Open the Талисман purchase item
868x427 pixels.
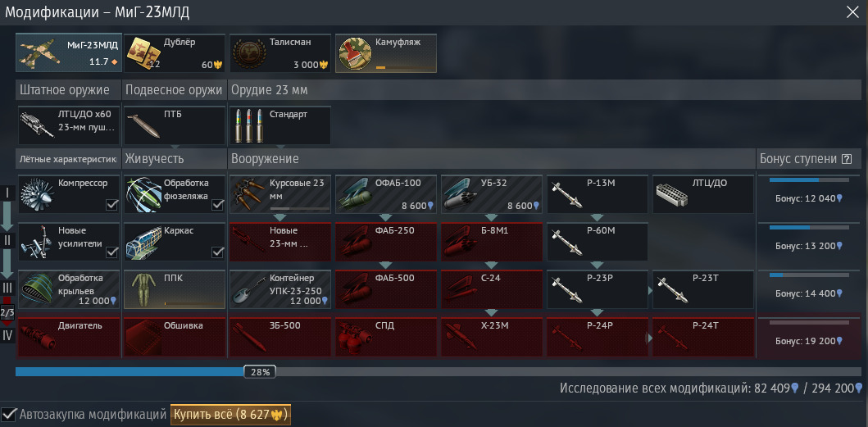[280, 53]
